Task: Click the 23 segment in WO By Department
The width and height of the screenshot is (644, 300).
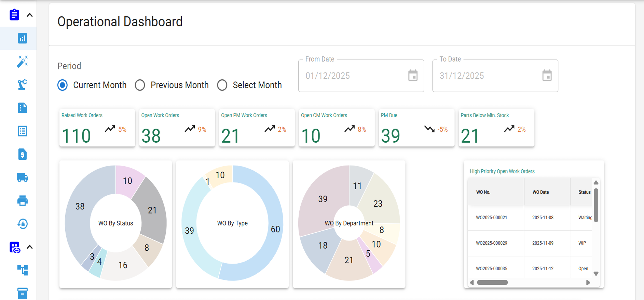Action: 378,204
